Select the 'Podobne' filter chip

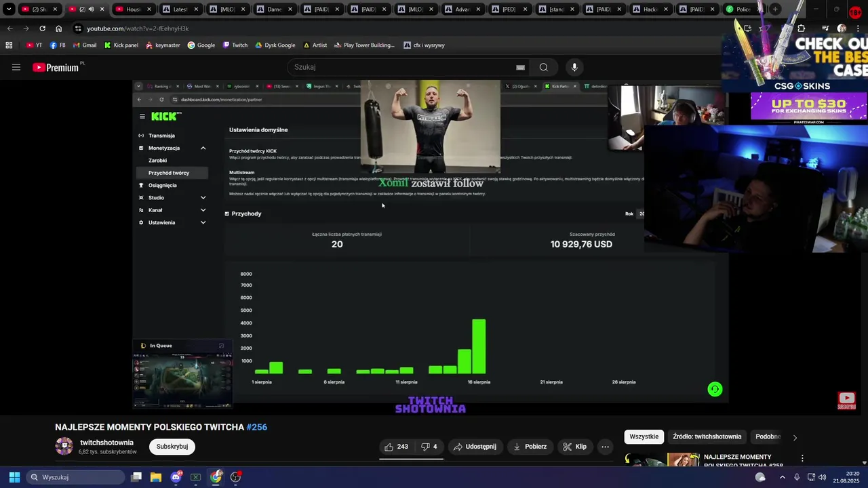pos(768,436)
